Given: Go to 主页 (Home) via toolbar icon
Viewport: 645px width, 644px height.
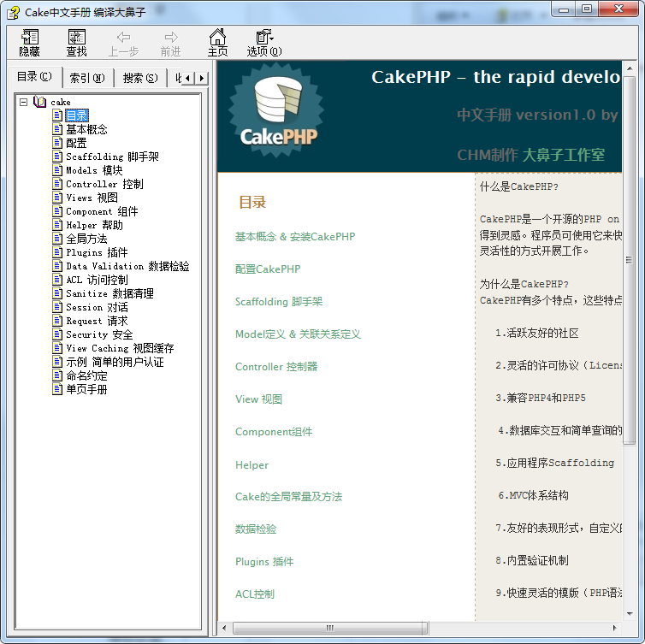Looking at the screenshot, I should coord(218,38).
